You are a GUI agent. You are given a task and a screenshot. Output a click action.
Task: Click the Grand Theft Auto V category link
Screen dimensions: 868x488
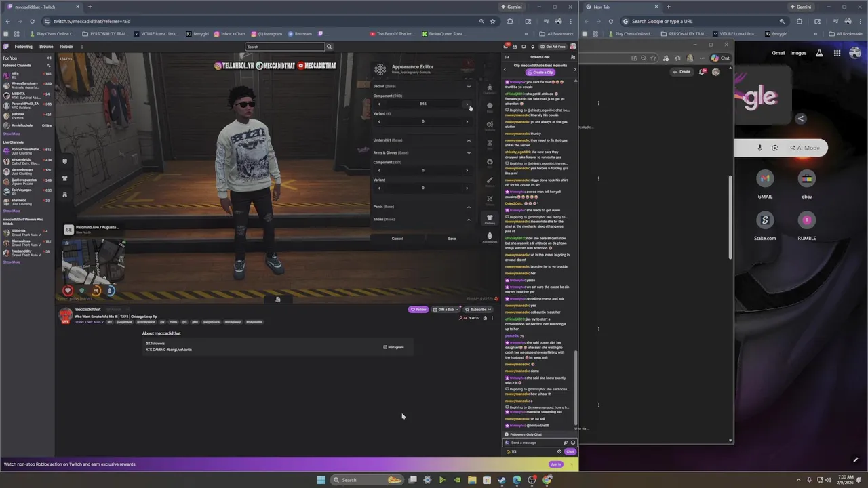89,322
